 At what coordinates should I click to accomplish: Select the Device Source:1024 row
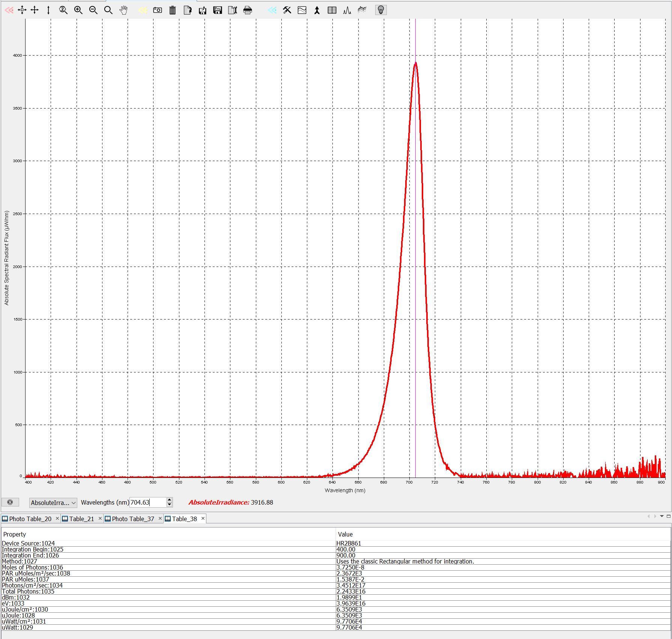(336, 543)
